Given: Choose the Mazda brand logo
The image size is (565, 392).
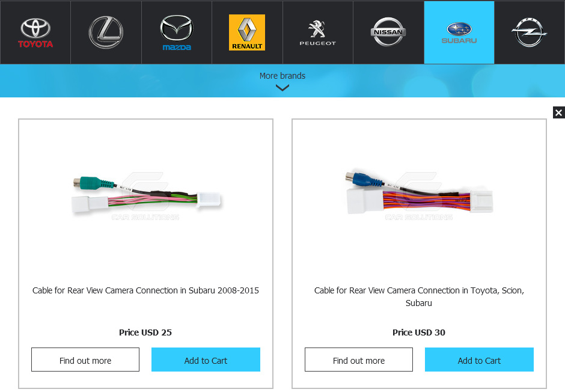Looking at the screenshot, I should click(x=177, y=32).
